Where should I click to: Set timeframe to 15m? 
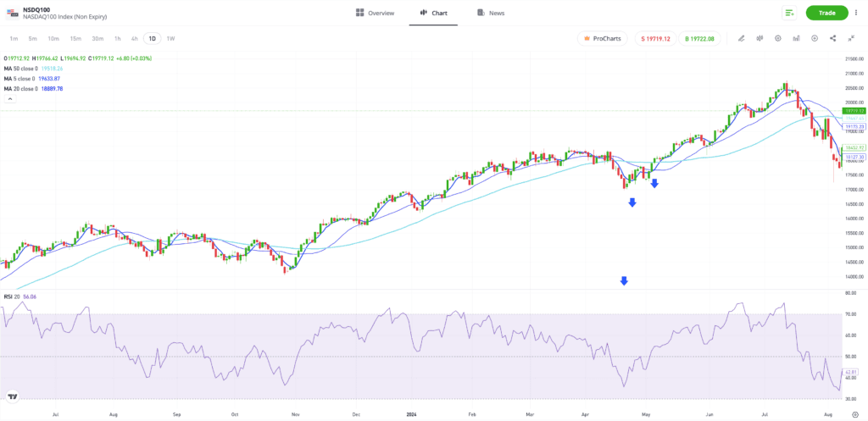(x=75, y=38)
